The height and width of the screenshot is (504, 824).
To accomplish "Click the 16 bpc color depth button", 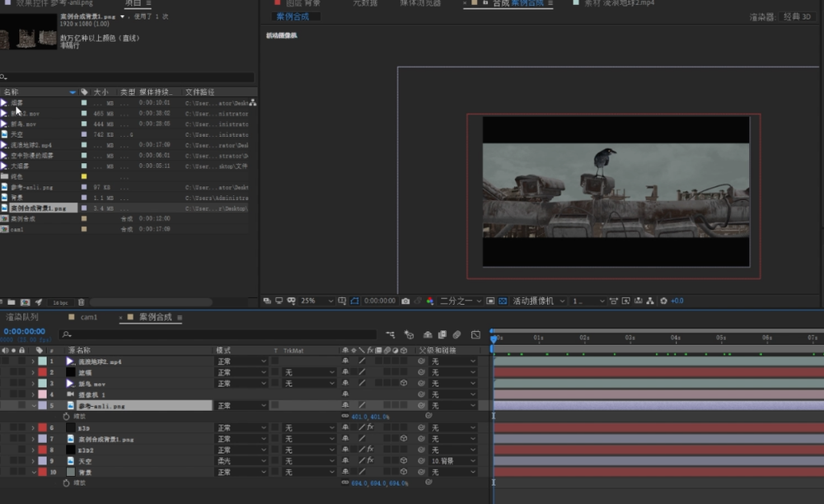I will tap(60, 302).
